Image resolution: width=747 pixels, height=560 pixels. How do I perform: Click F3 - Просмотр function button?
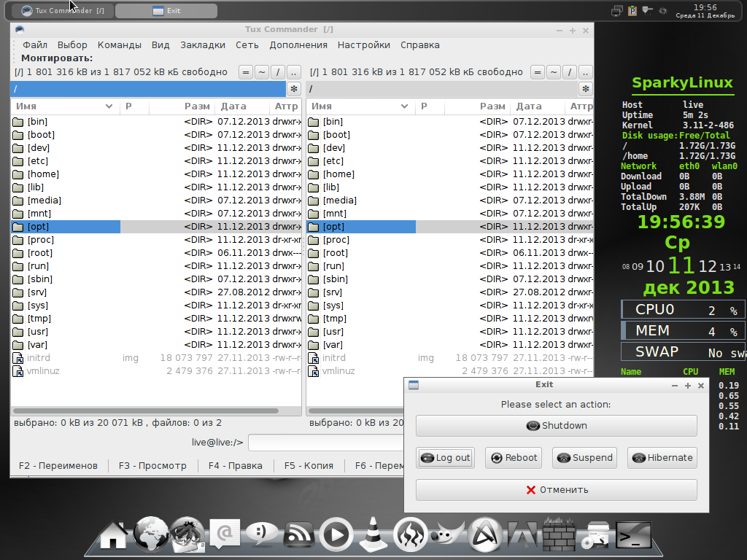[152, 466]
